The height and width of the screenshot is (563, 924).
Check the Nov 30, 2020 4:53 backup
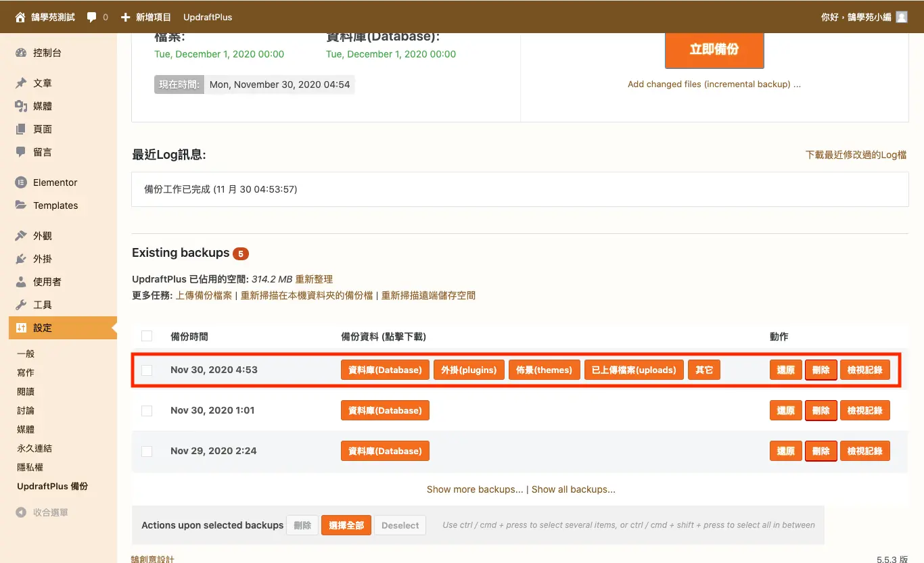coord(147,370)
